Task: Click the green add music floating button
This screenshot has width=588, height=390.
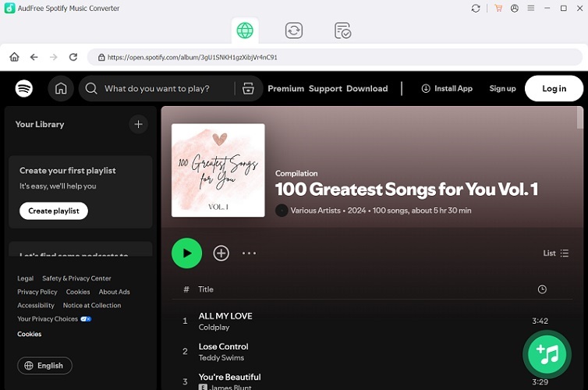Action: (547, 354)
